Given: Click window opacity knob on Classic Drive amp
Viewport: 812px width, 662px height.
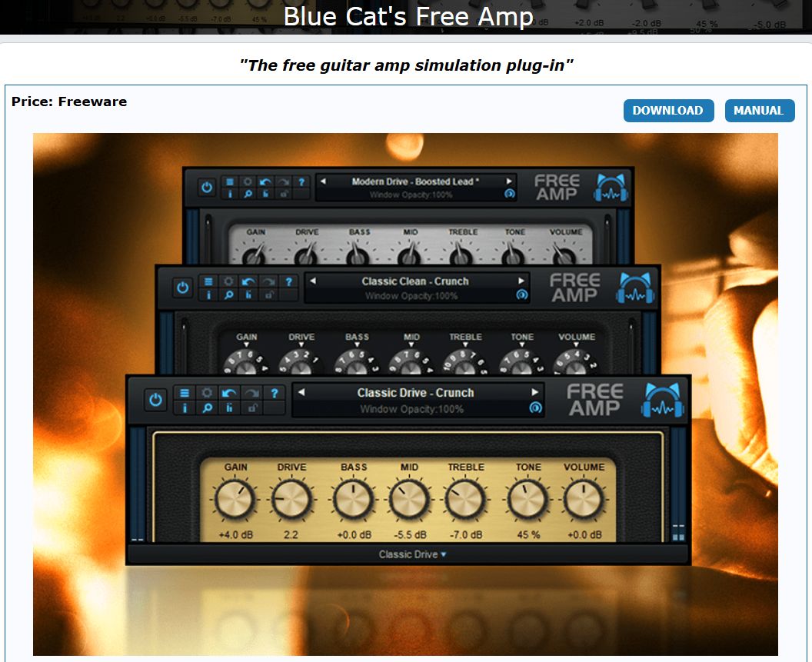Looking at the screenshot, I should click(x=535, y=408).
